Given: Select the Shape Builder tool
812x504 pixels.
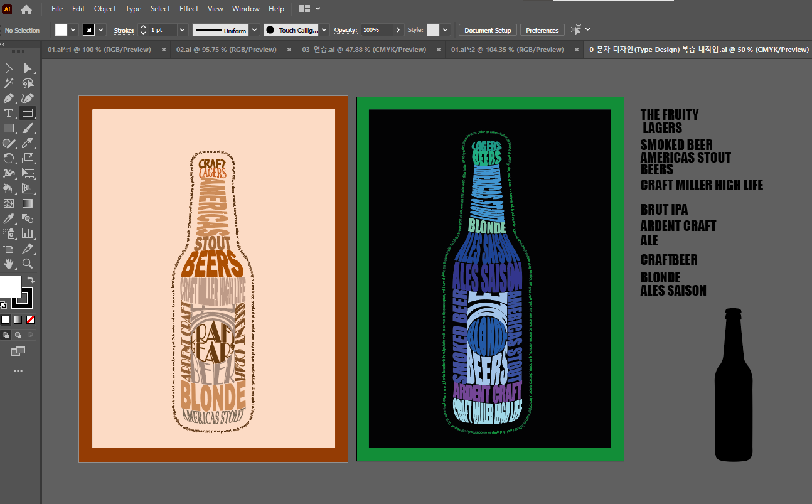Looking at the screenshot, I should click(9, 188).
